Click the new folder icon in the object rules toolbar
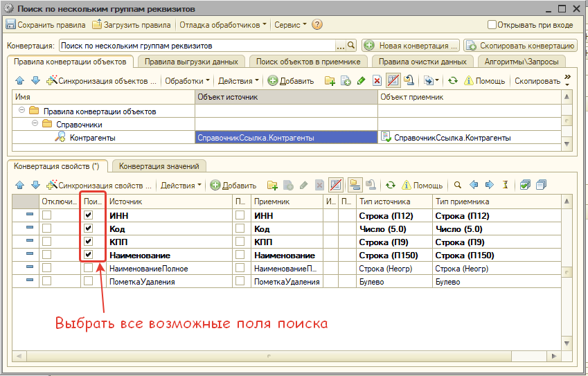 [x=330, y=80]
